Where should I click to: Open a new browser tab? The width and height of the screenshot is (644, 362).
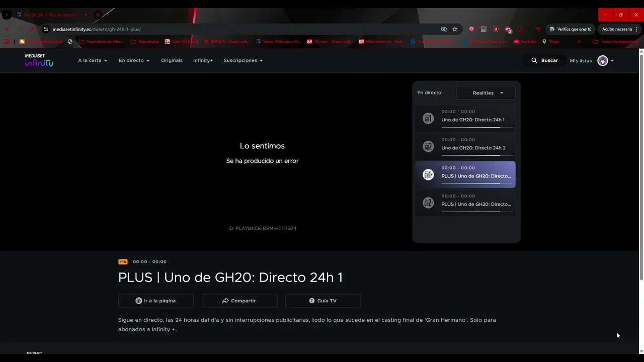click(98, 15)
